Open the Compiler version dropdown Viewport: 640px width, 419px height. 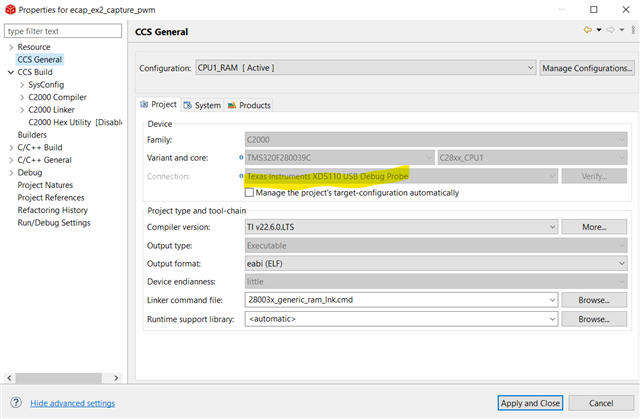[x=552, y=227]
